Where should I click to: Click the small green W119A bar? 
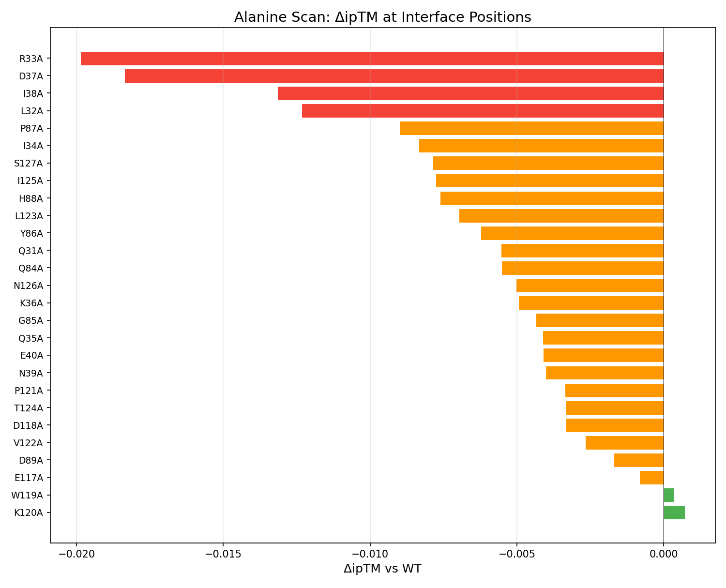click(668, 495)
